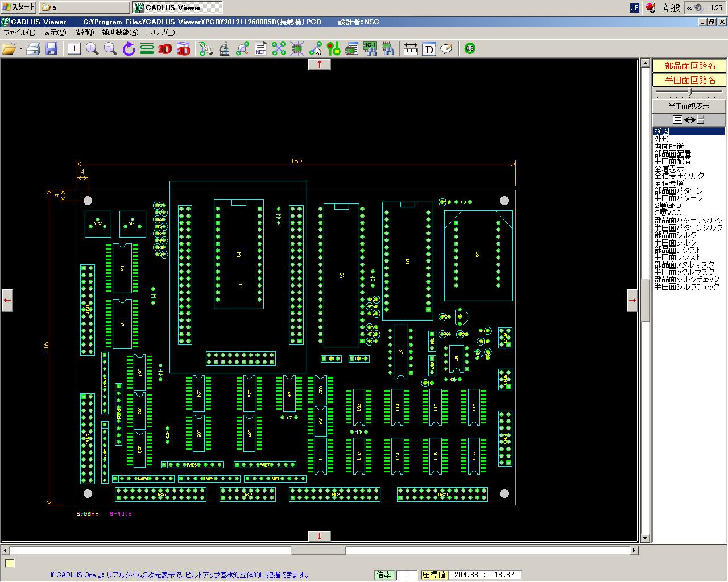Click the Zoom Out magnifier icon
The height and width of the screenshot is (582, 728).
pos(110,49)
